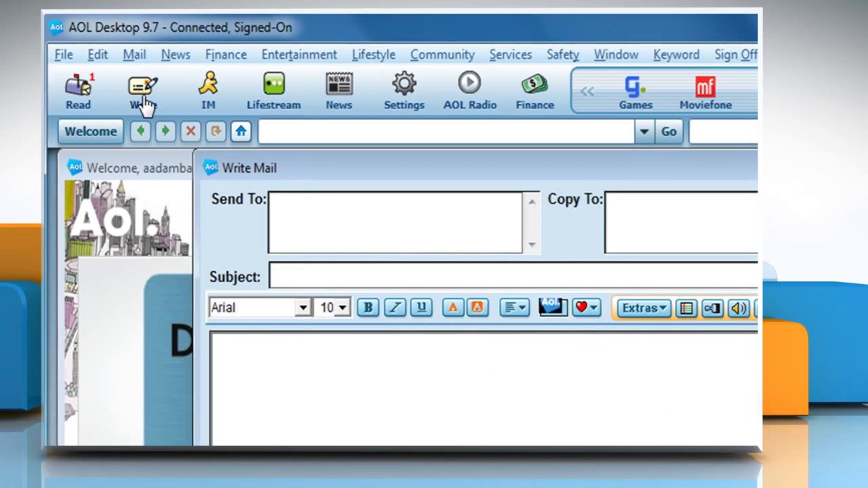The height and width of the screenshot is (488, 868).
Task: Open text alignment dropdown
Action: tap(515, 308)
